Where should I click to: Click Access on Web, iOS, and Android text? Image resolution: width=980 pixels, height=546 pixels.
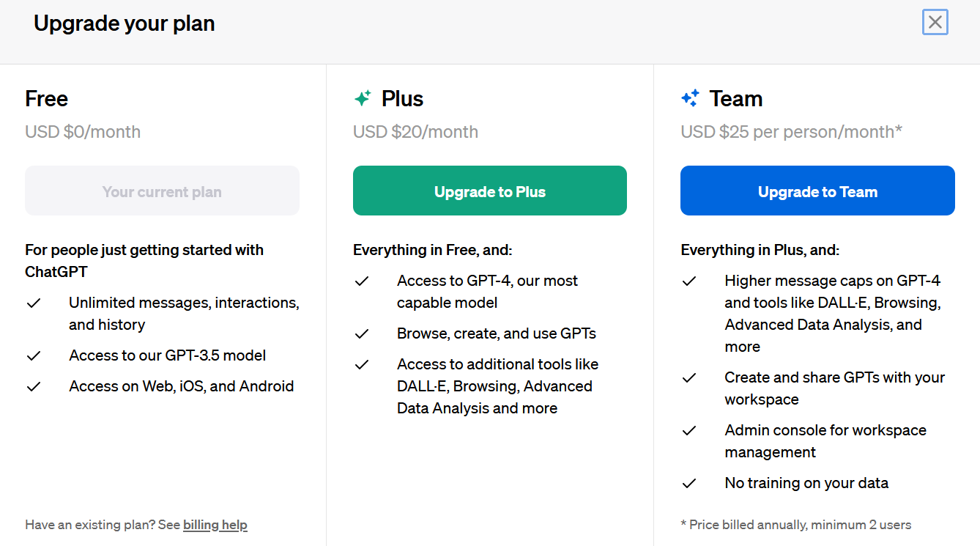pyautogui.click(x=181, y=386)
